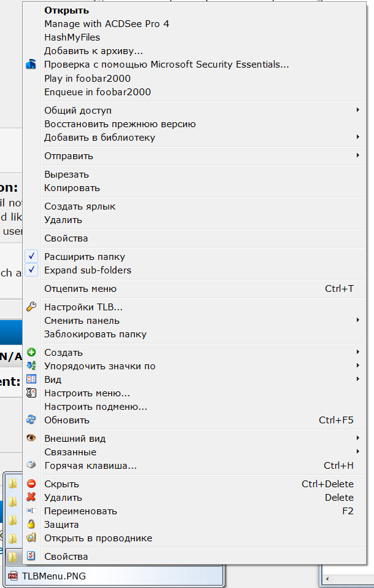
Task: Click the red X Удалить icon
Action: click(31, 497)
